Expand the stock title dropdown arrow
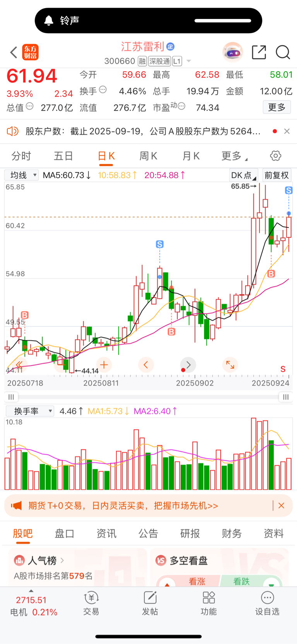Screen dimensions: 297x644 [189, 61]
